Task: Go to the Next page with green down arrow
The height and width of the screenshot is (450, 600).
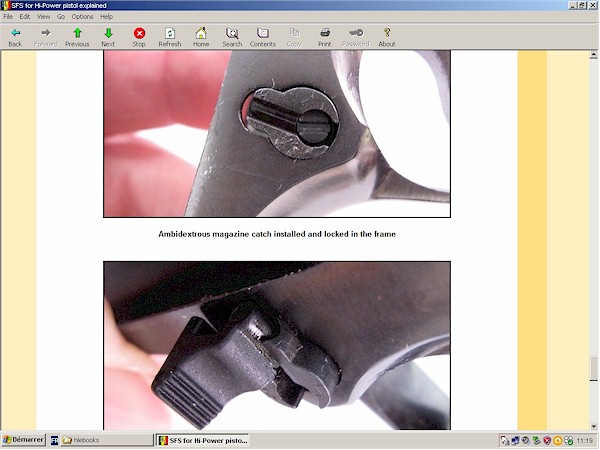Action: (x=108, y=38)
